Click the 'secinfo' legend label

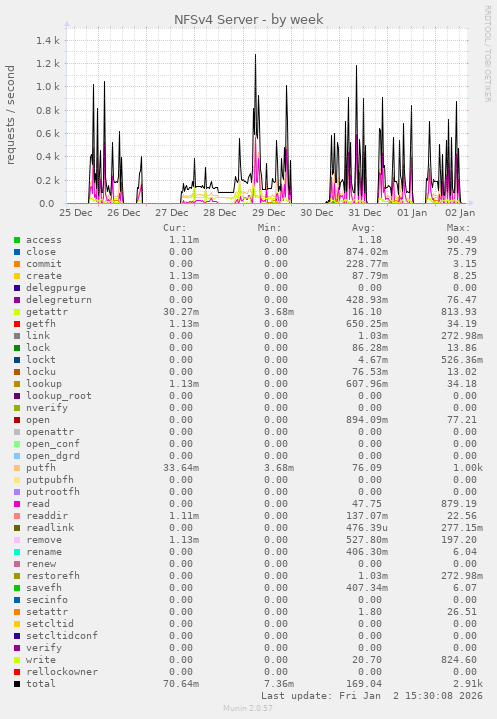(47, 600)
